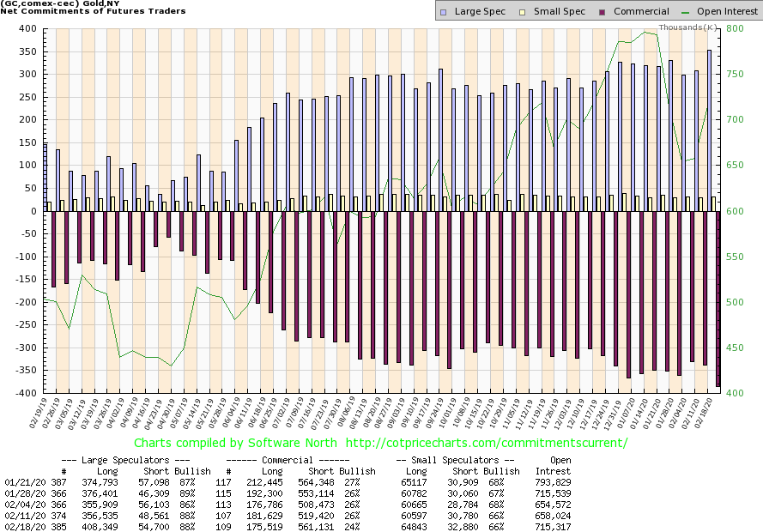Viewport: 763px width, 532px height.
Task: Click the green Open Interest legend line
Action: click(x=684, y=11)
